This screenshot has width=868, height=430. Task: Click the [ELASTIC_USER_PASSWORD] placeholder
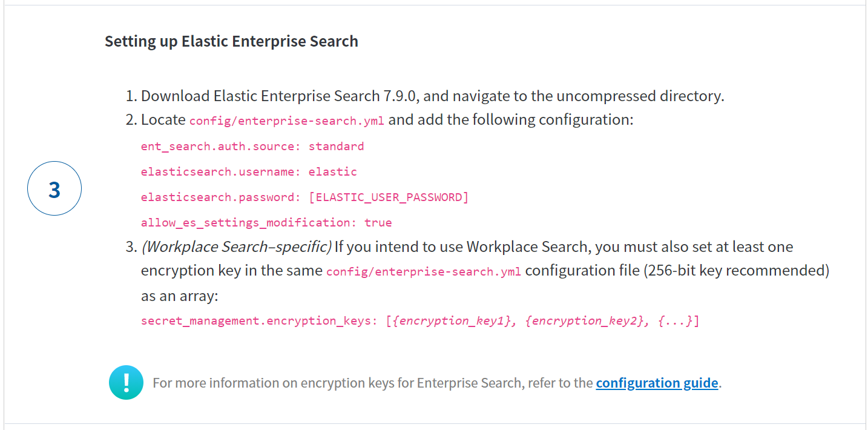[389, 197]
